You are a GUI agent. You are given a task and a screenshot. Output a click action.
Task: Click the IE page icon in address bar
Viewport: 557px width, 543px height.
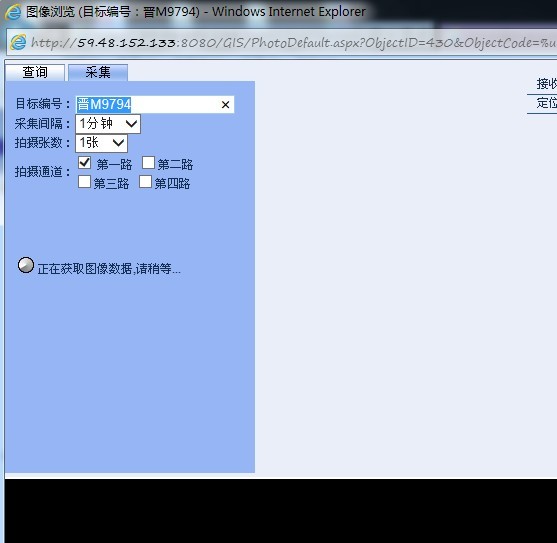coord(18,43)
